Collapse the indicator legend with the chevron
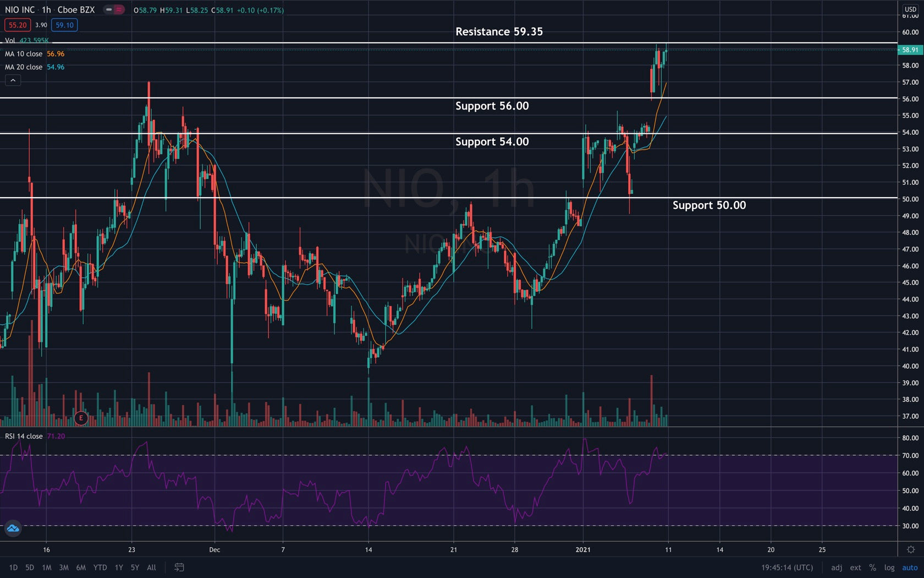The height and width of the screenshot is (578, 924). coord(13,80)
